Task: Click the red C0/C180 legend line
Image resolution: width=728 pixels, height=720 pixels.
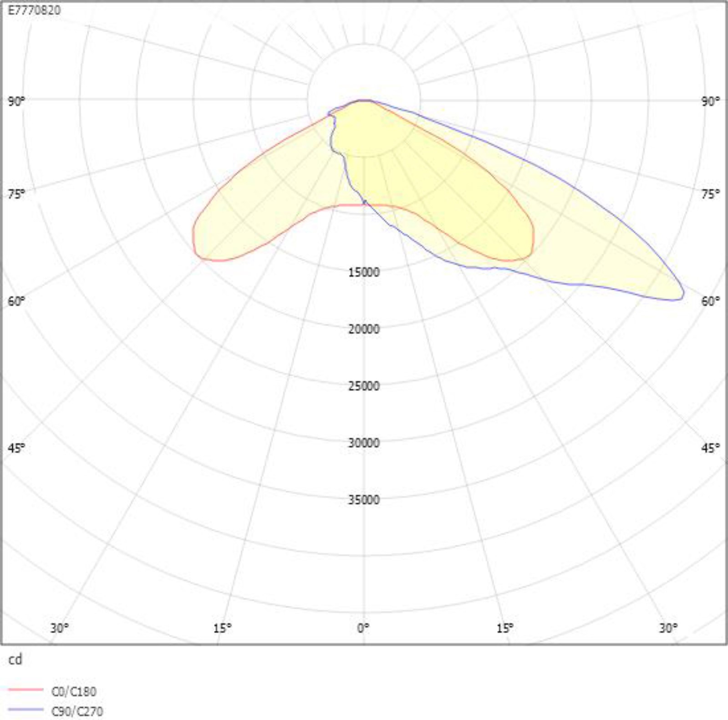Action: [x=25, y=690]
